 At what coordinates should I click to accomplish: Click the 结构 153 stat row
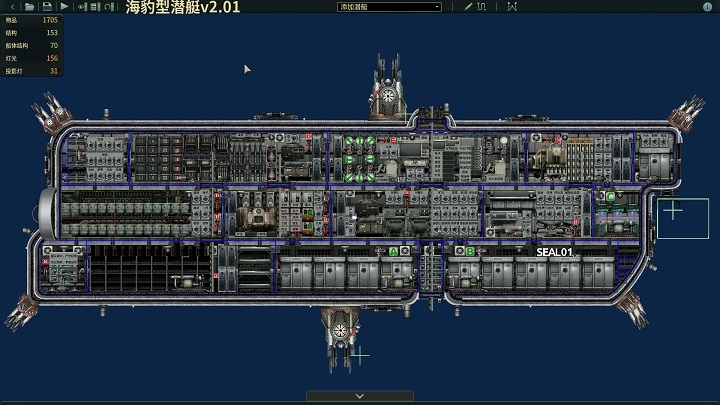point(32,33)
